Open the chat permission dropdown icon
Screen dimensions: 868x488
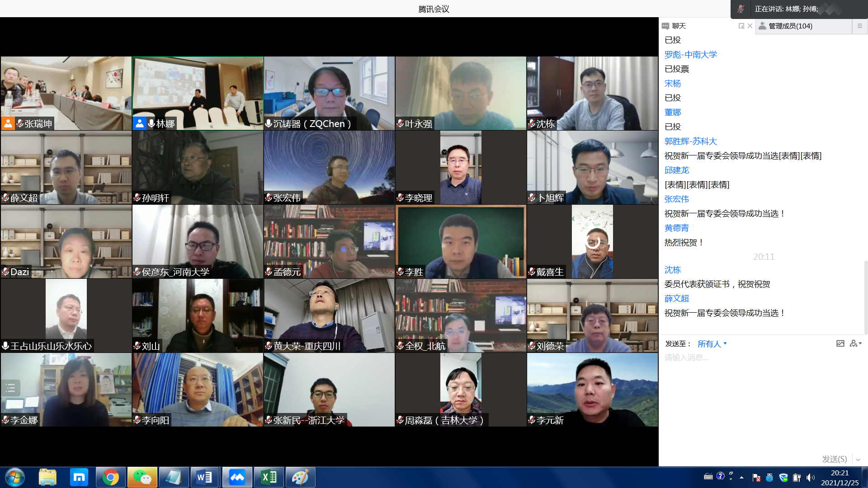click(855, 344)
